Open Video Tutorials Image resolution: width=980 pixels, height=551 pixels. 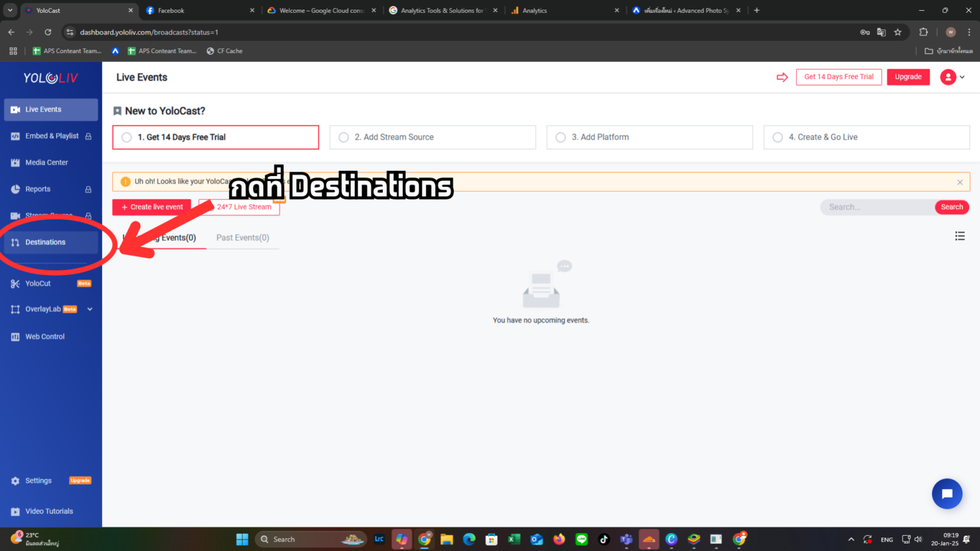point(50,511)
